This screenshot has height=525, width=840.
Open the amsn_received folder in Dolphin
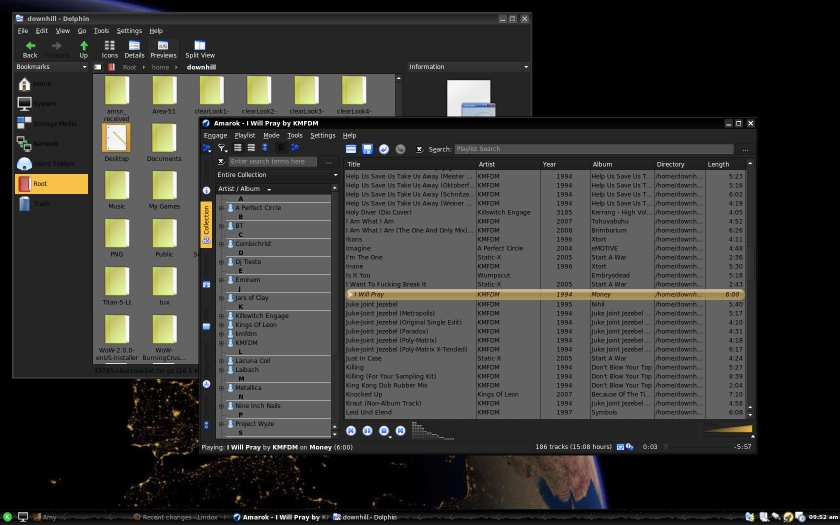tap(116, 99)
